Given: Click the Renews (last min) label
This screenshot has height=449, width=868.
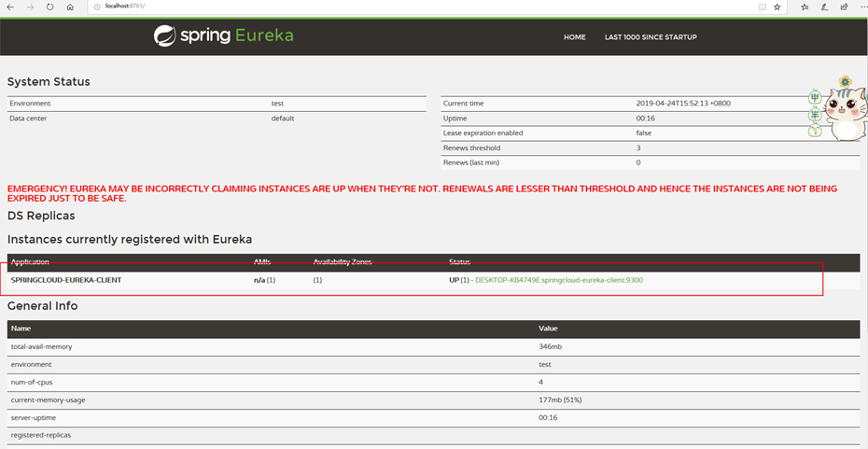Looking at the screenshot, I should click(x=470, y=162).
